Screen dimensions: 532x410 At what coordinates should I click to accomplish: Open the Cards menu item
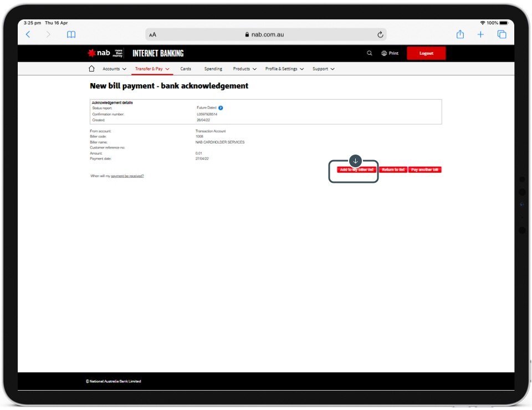tap(186, 69)
